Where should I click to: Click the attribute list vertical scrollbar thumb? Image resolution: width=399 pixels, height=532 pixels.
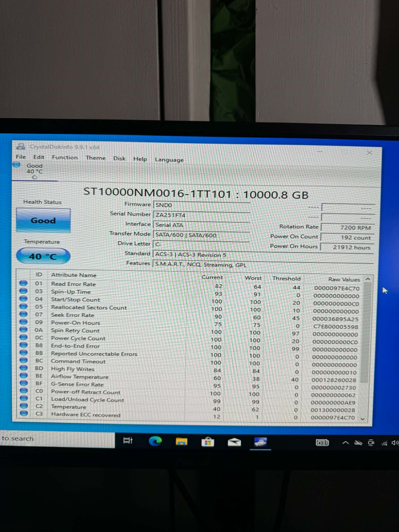click(366, 333)
